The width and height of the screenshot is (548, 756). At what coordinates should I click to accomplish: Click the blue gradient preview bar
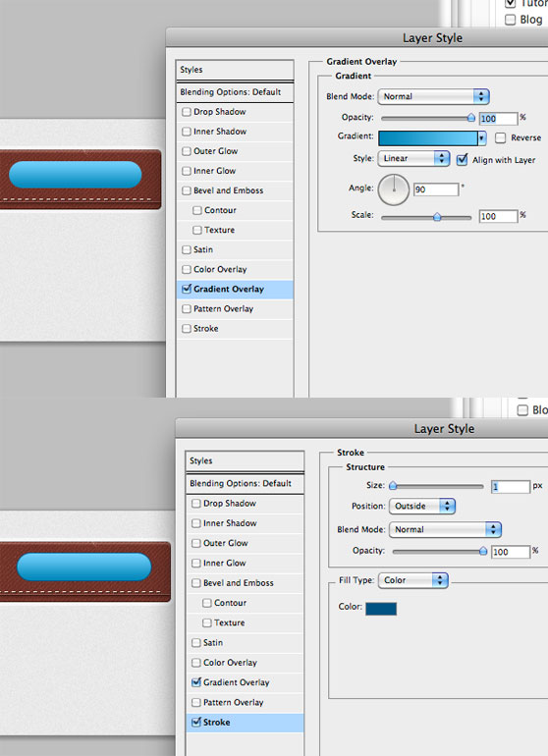428,138
